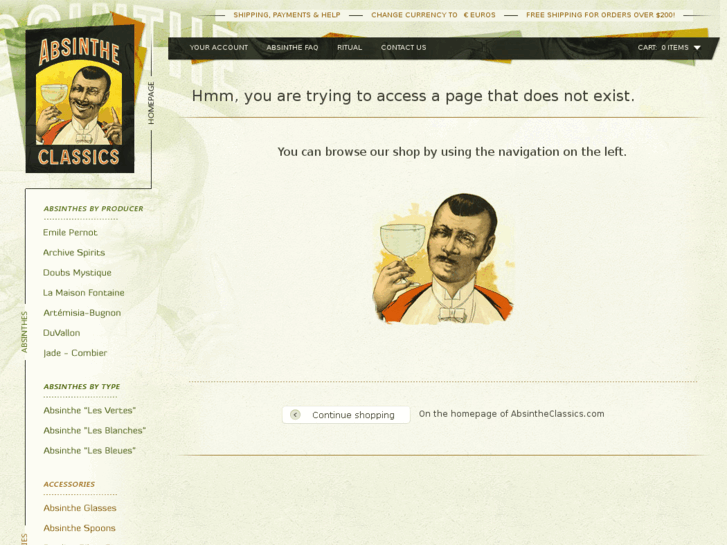Open the Contact Us page
This screenshot has width=727, height=545.
[x=403, y=47]
